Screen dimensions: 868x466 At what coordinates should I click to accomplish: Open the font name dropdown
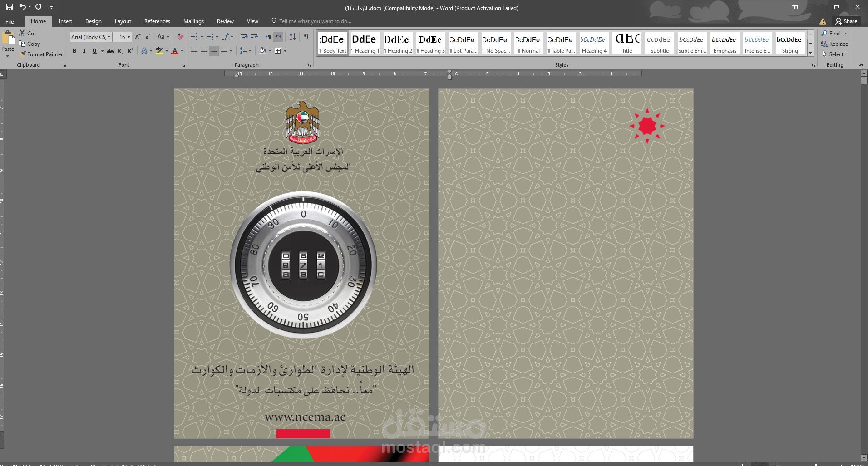click(109, 37)
